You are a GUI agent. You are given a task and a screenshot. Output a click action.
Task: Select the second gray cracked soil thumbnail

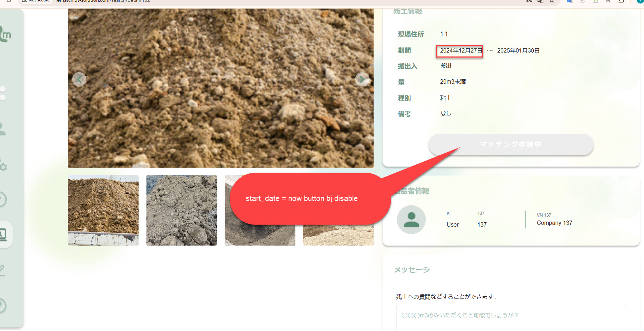181,210
